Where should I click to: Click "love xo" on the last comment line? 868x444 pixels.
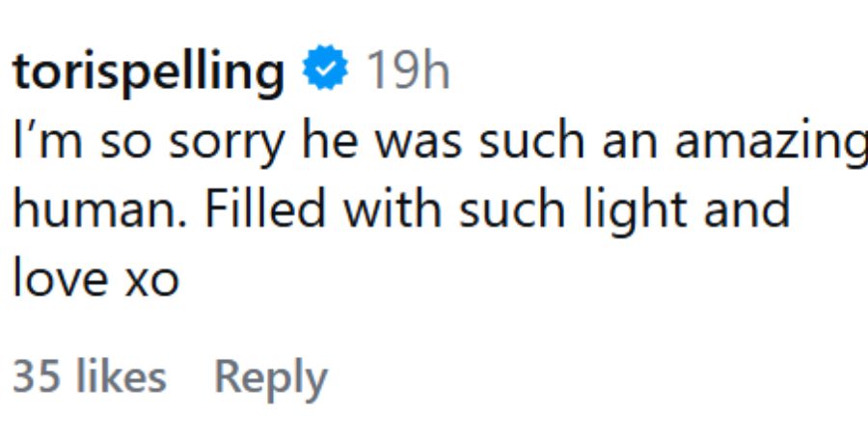(95, 278)
